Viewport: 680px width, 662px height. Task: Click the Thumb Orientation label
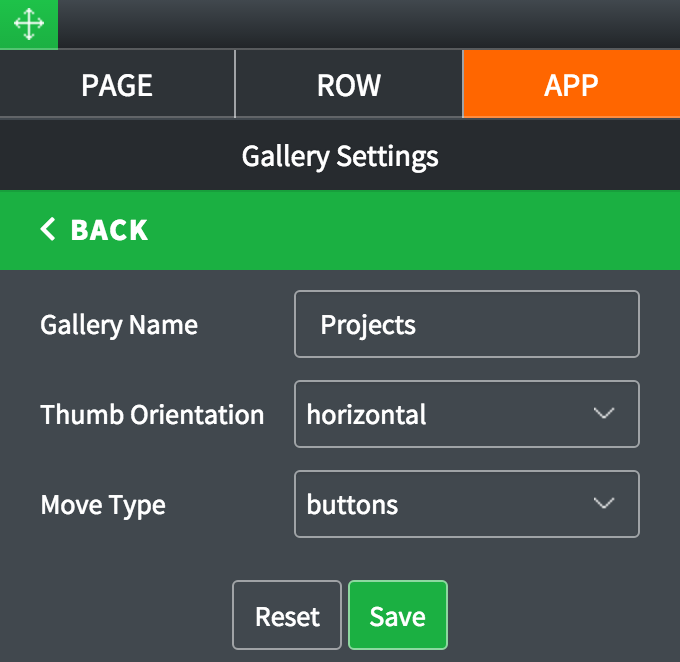tap(152, 415)
